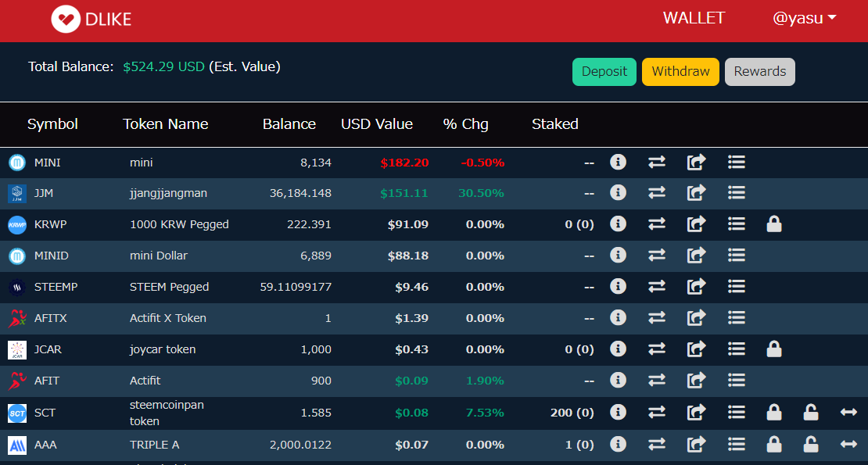868x465 pixels.
Task: Click unstake open-lock icon for SCT
Action: 811,413
